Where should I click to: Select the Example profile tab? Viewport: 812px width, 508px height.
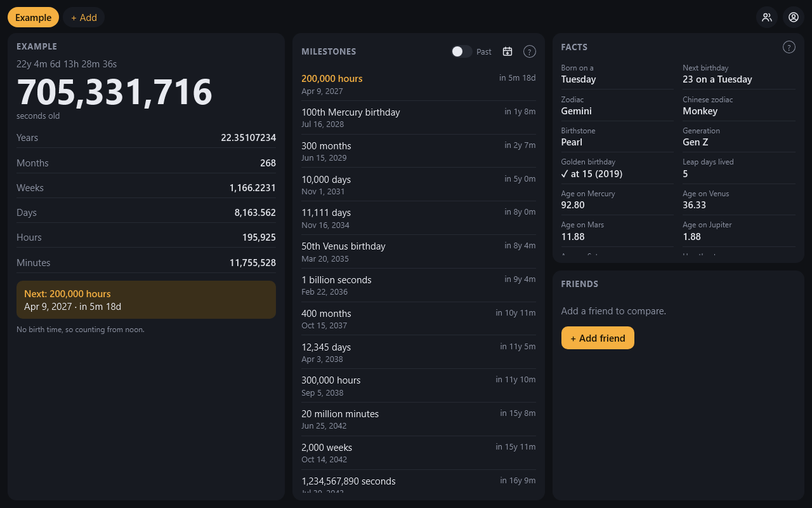(33, 17)
